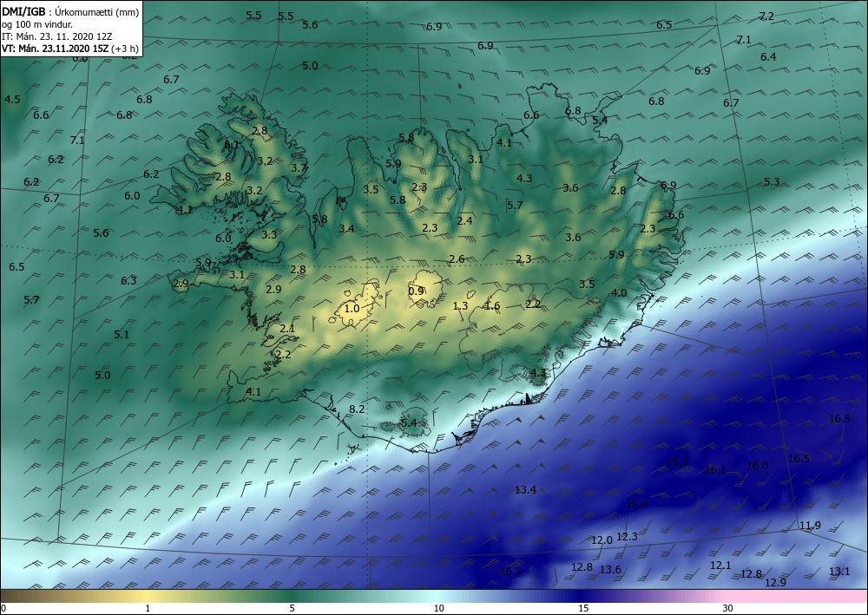The image size is (868, 615).
Task: Click the 3.3 value on the map
Action: click(x=269, y=234)
